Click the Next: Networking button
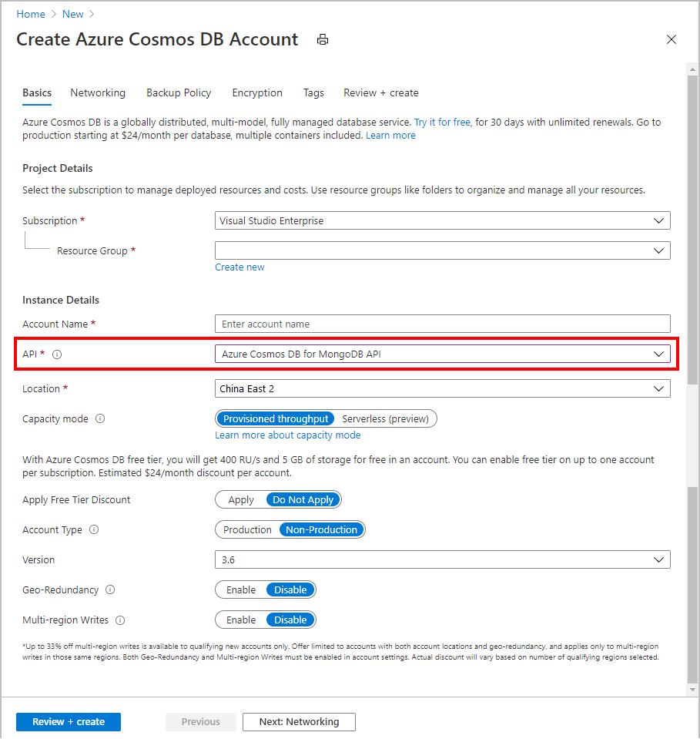Viewport: 700px width, 739px height. tap(299, 722)
